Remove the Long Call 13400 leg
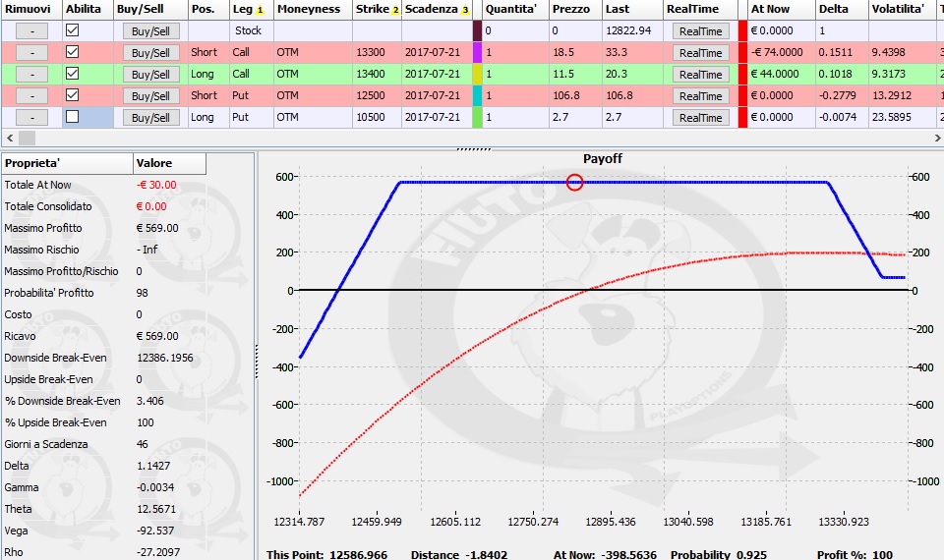Screen dimensions: 944x560 click(x=31, y=75)
